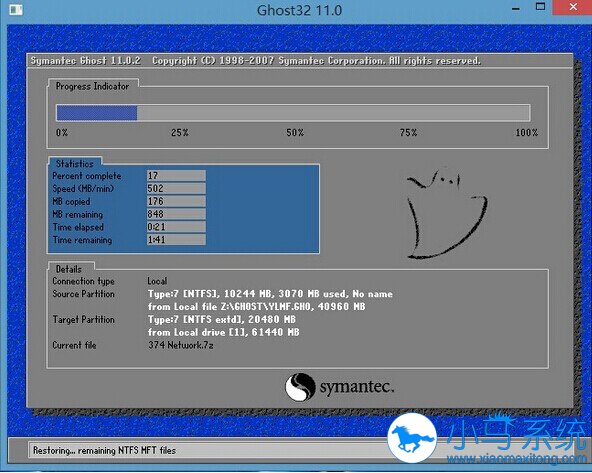592x473 pixels.
Task: Click the Source Partition label
Action: [x=83, y=294]
